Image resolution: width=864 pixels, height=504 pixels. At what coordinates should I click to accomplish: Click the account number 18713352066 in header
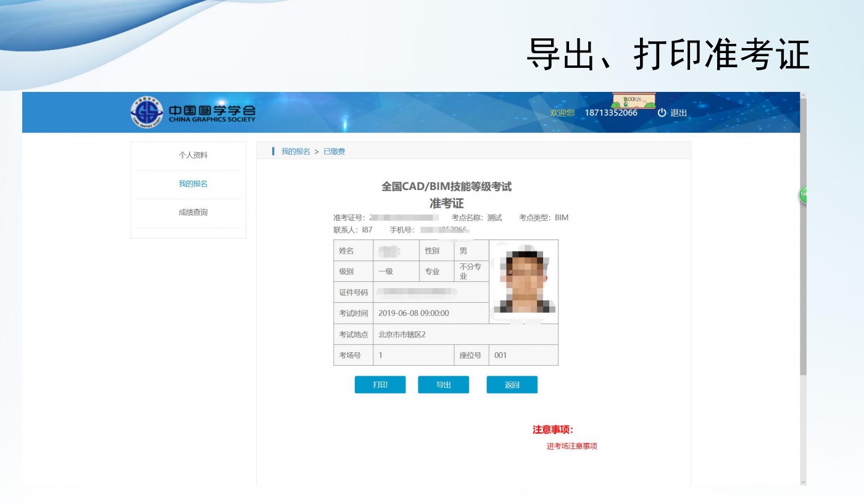(611, 112)
